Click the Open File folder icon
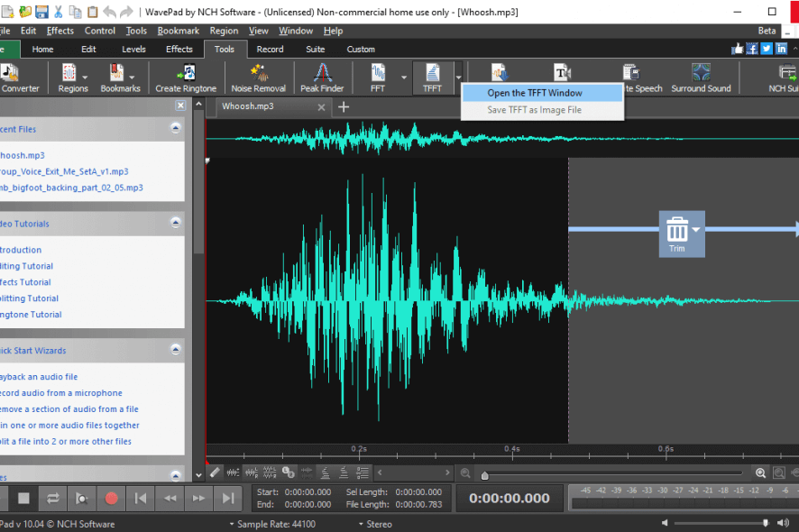The width and height of the screenshot is (799, 532). tap(25, 11)
